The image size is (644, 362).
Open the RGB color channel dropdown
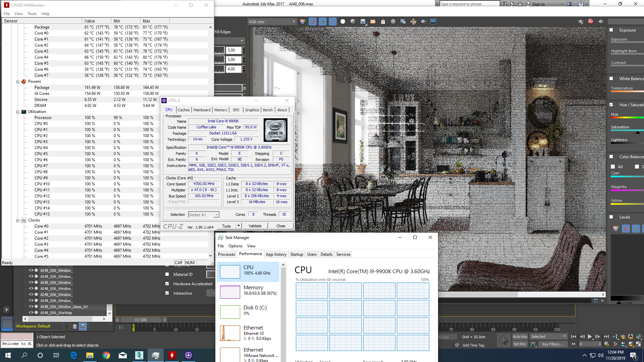[272, 21]
